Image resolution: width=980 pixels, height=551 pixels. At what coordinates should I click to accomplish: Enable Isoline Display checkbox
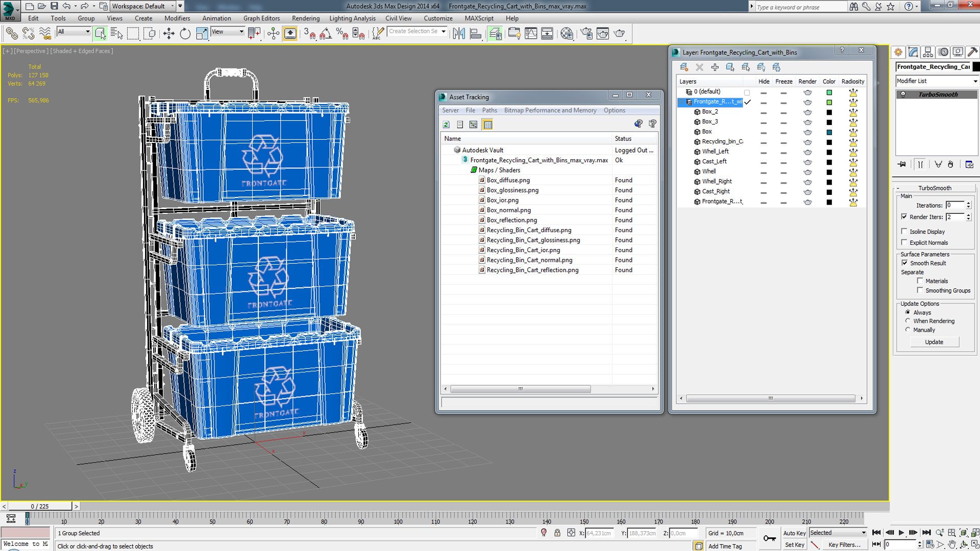pyautogui.click(x=904, y=232)
